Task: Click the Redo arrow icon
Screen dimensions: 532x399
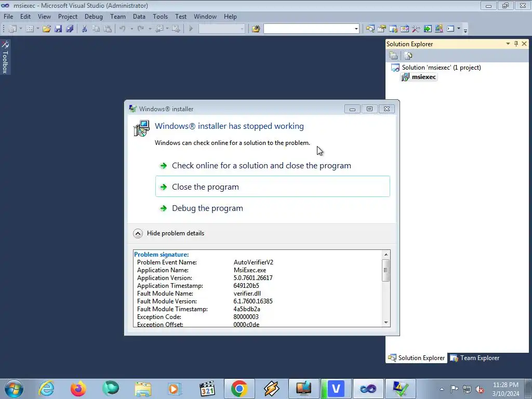Action: [140, 29]
